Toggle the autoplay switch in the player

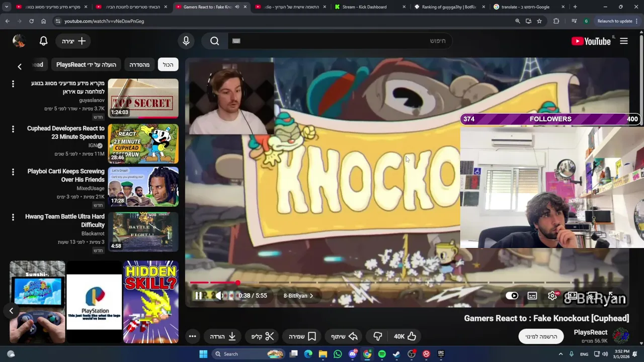pos(512,296)
